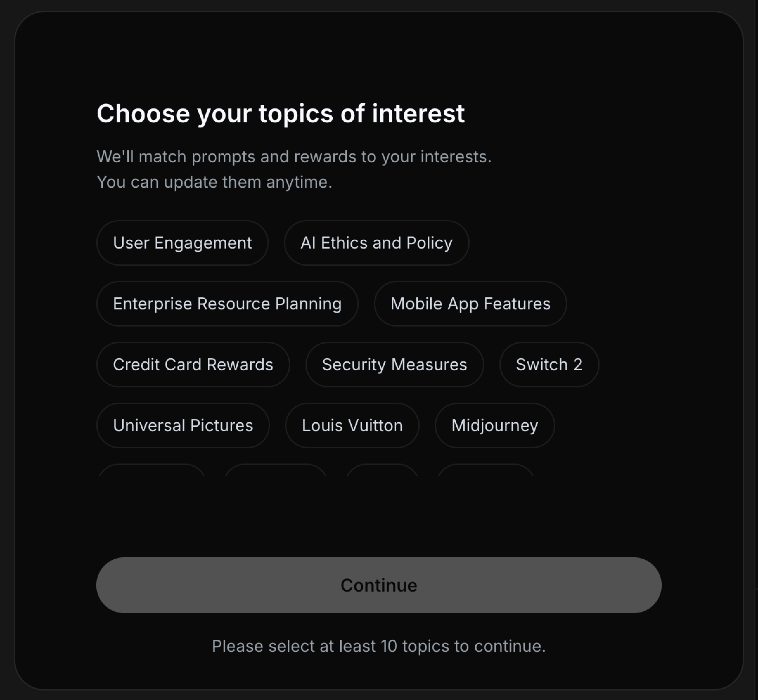Choose Enterprise Resource Planning topic
This screenshot has width=758, height=700.
[227, 304]
